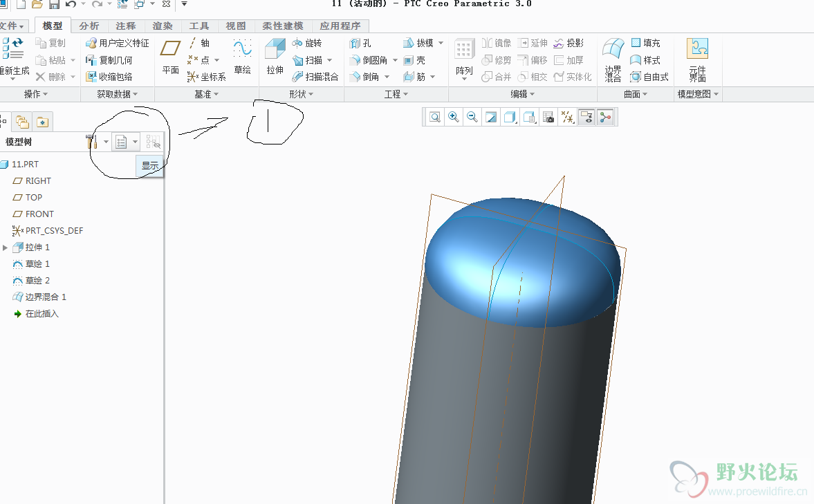Open a file with the folder icon
Screen dimensions: 814x504
(x=37, y=4)
